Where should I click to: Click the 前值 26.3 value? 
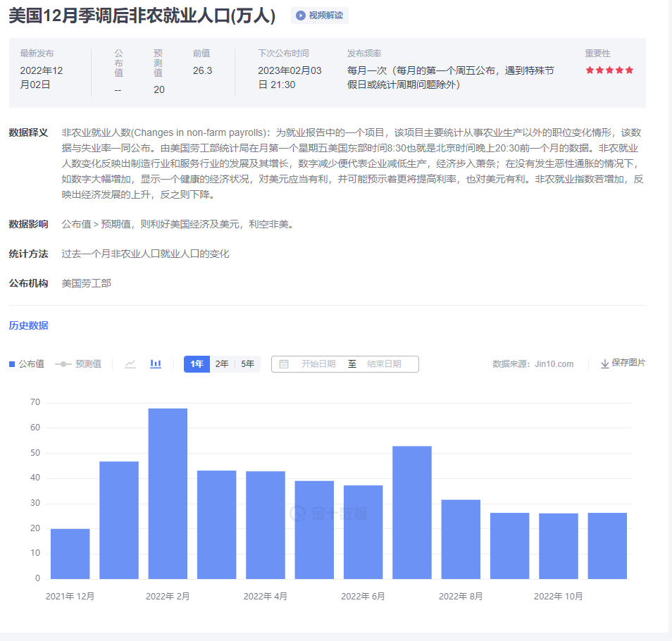point(202,70)
